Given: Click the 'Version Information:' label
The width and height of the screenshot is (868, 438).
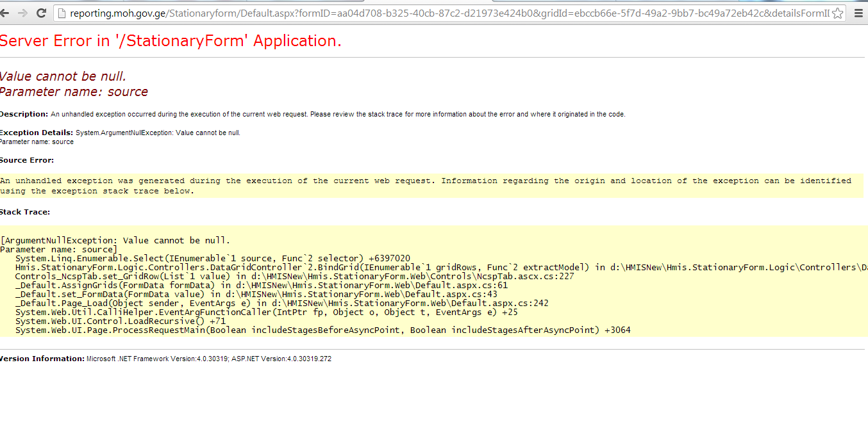Looking at the screenshot, I should [42, 359].
